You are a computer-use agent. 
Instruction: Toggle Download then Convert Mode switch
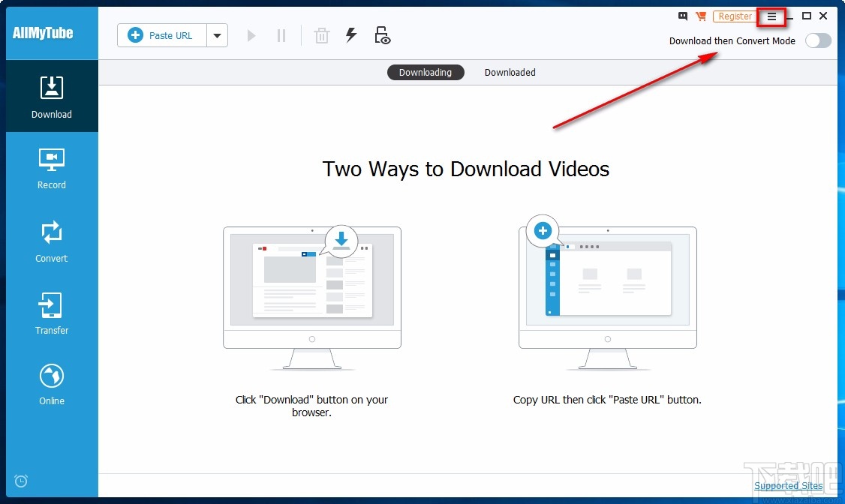818,40
